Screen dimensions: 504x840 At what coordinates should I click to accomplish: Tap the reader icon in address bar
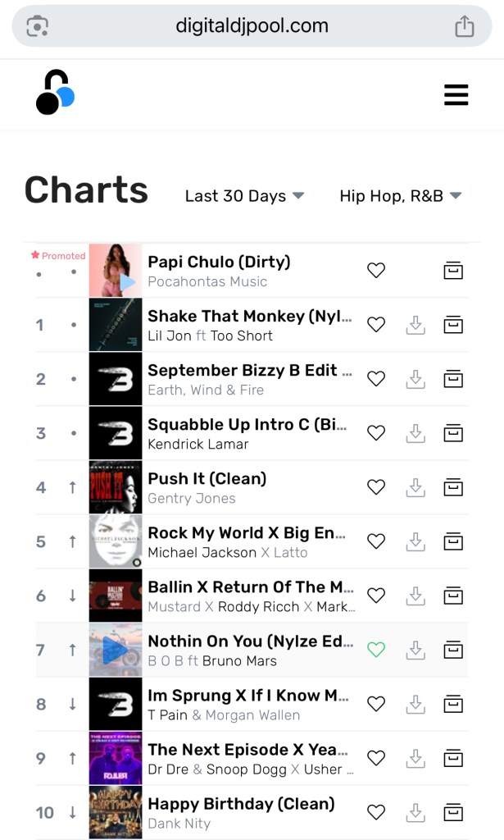pyautogui.click(x=38, y=26)
